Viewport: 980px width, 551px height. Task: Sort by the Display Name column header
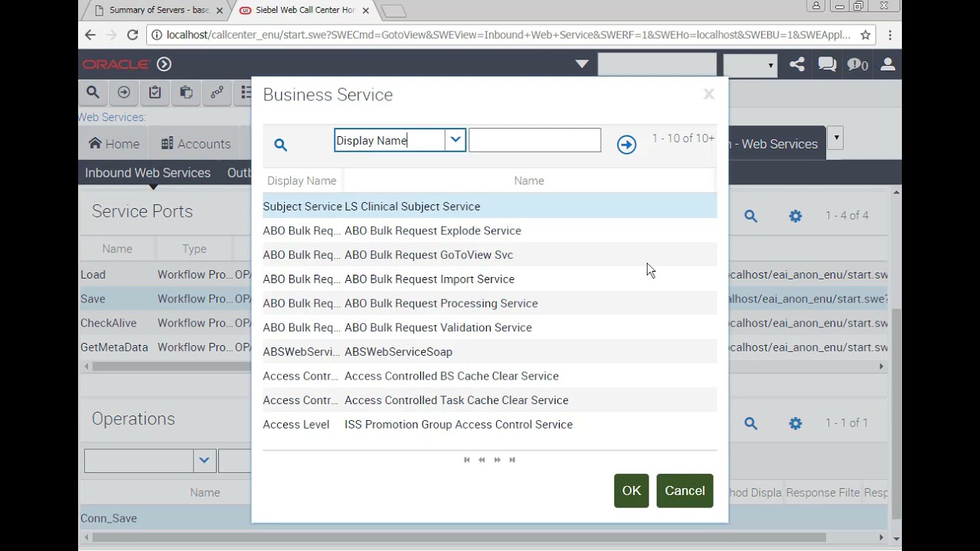point(302,181)
